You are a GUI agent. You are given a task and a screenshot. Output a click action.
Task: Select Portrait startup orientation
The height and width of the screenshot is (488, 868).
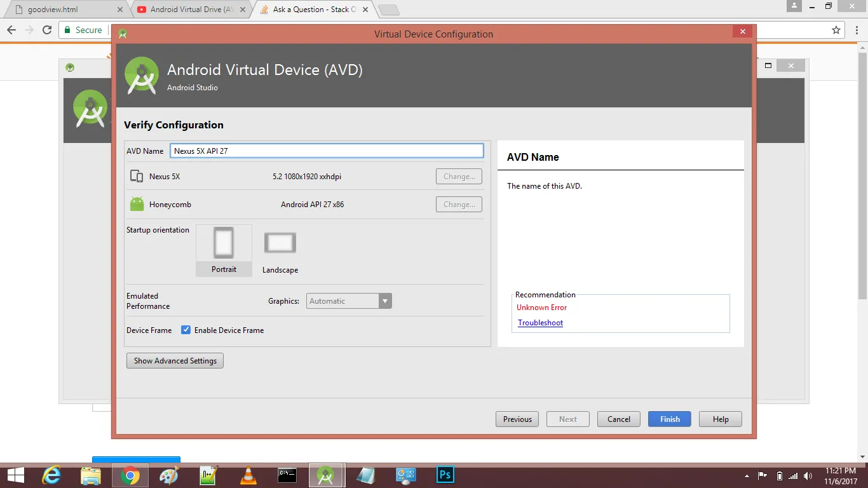click(224, 250)
